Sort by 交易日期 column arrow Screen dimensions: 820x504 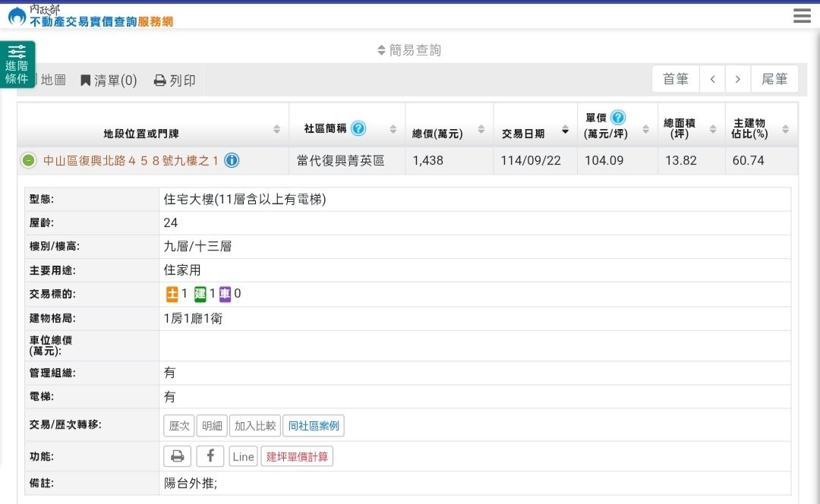(566, 129)
